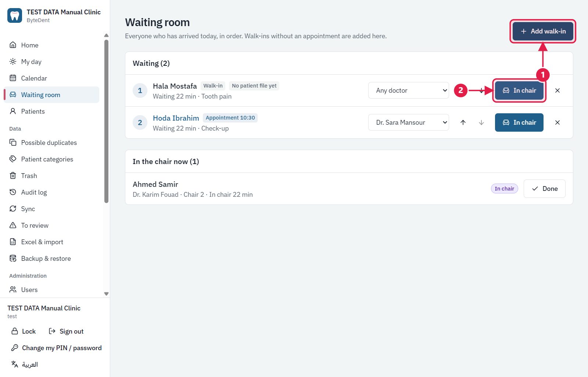Open the Sync page

pos(51,209)
